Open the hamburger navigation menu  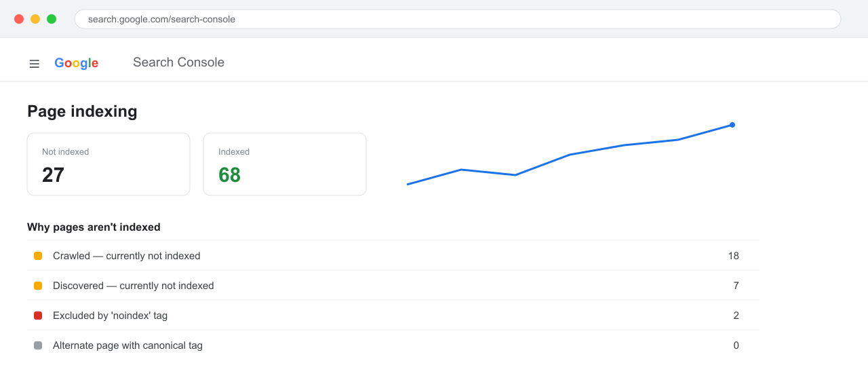point(34,63)
